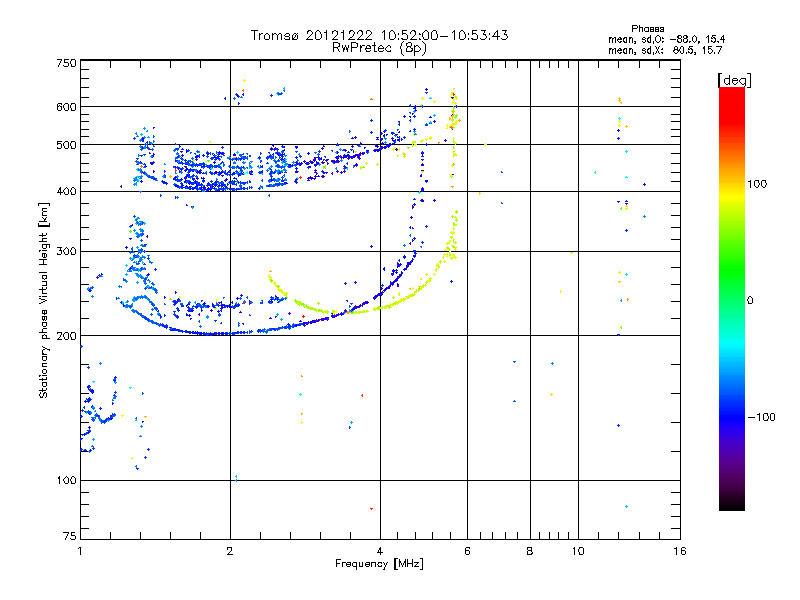Click the 'mean, sd,X: 80.5, 15.7' line
This screenshot has width=800, height=600.
click(665, 50)
